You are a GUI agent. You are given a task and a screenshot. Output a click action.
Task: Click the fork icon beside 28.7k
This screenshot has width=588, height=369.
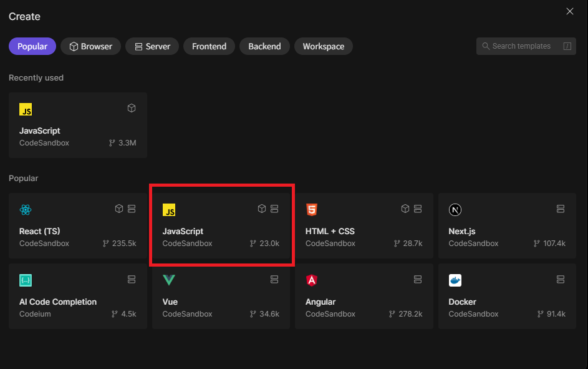coord(397,244)
